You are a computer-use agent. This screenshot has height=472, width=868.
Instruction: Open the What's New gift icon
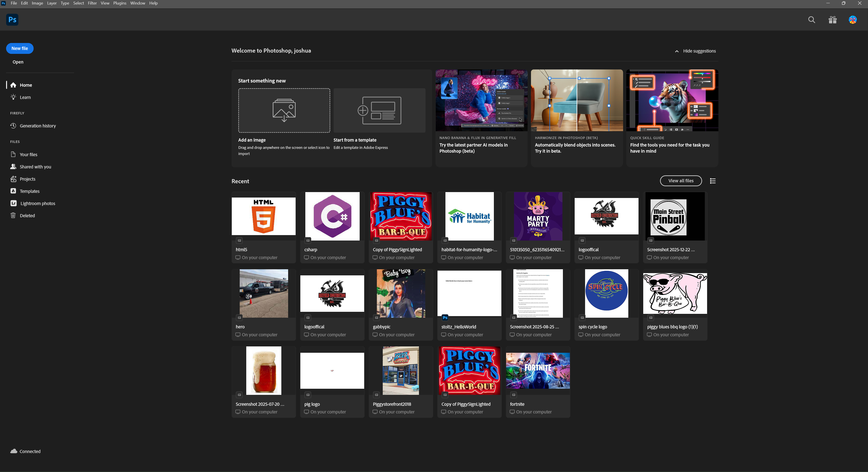pos(833,20)
